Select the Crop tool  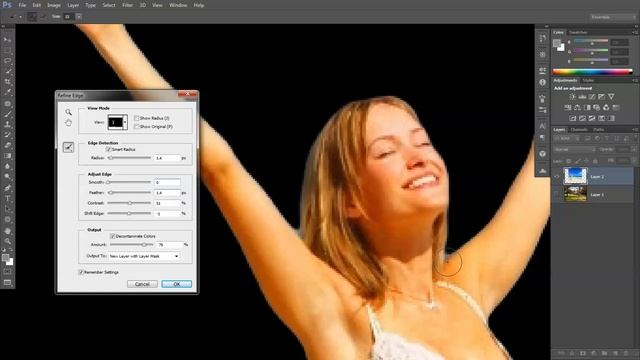[7, 82]
